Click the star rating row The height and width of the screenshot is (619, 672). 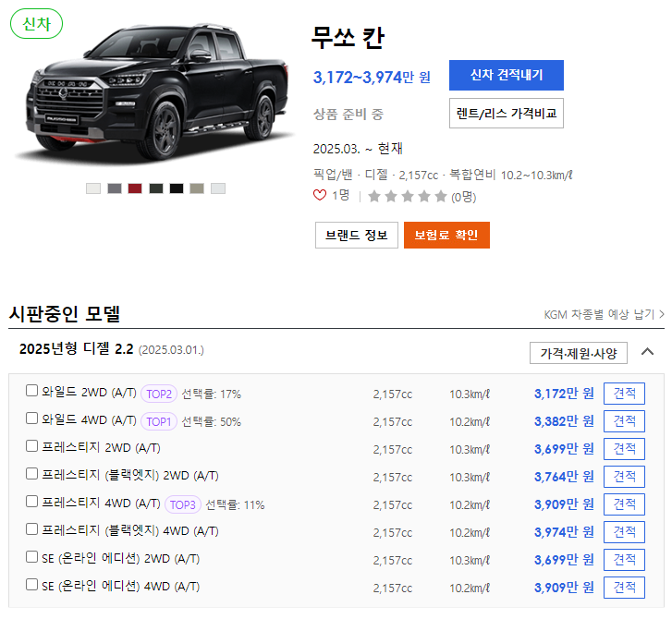pos(408,197)
